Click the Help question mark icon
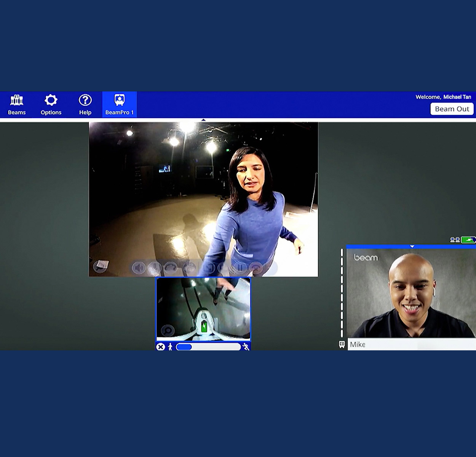Image resolution: width=476 pixels, height=457 pixels. point(85,105)
